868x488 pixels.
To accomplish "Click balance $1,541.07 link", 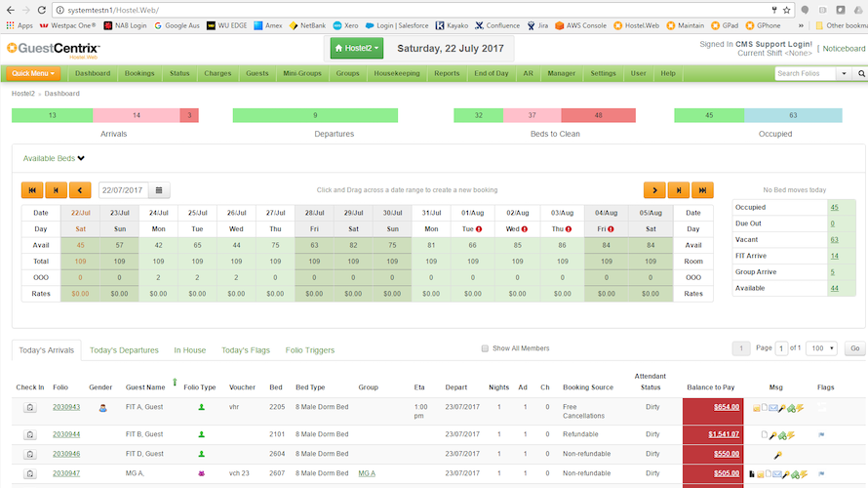I will pos(724,434).
